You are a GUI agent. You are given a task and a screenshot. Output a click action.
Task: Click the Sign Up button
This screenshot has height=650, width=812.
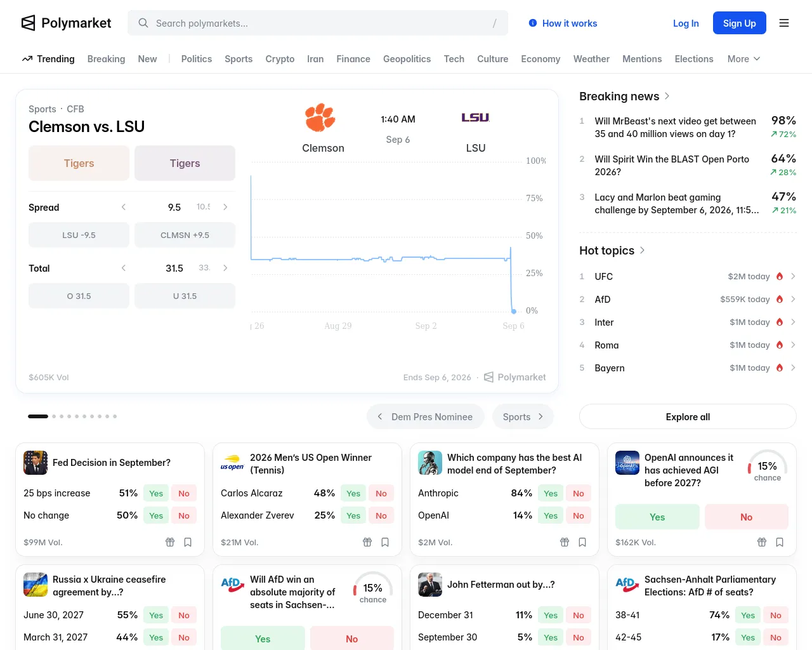click(740, 23)
